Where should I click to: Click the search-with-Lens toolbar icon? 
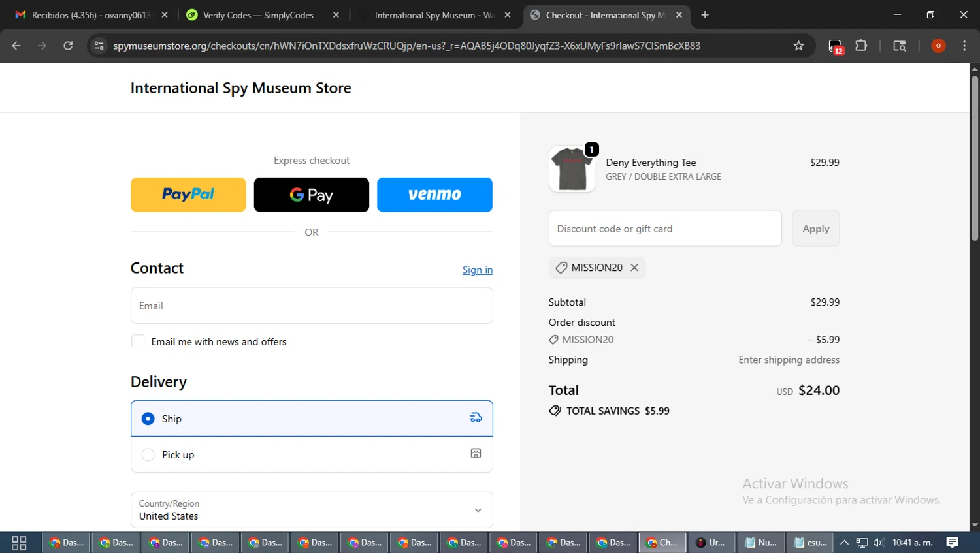pyautogui.click(x=900, y=46)
